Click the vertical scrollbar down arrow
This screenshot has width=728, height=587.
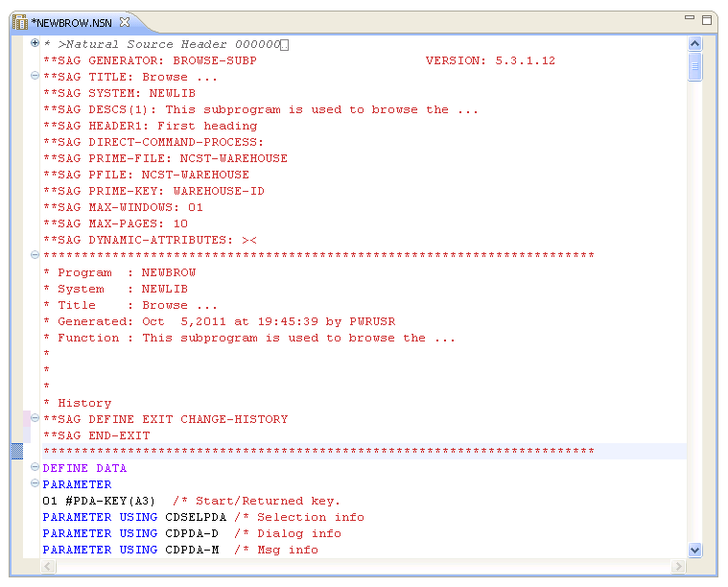click(x=694, y=551)
